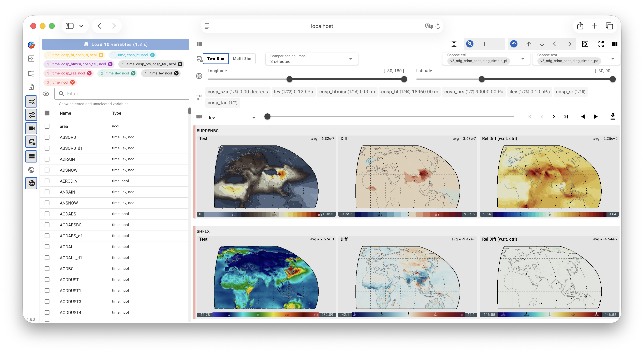This screenshot has height=353, width=644.
Task: Toggle the eye visibility icon beside Filter
Action: (46, 94)
